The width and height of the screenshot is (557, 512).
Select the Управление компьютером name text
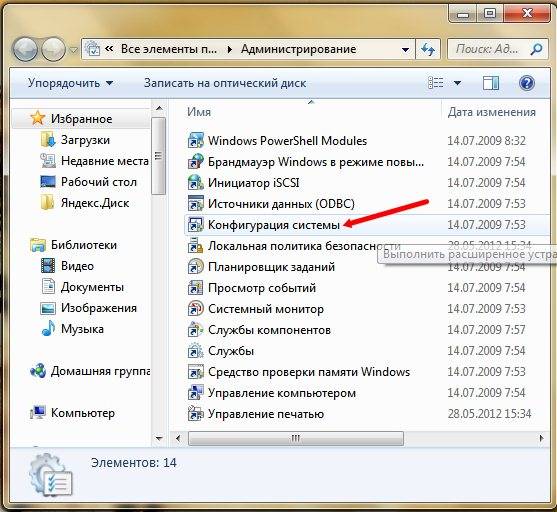click(282, 393)
